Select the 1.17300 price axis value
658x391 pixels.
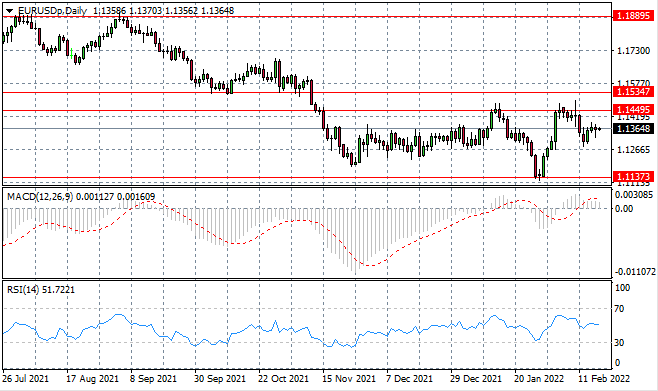click(633, 51)
